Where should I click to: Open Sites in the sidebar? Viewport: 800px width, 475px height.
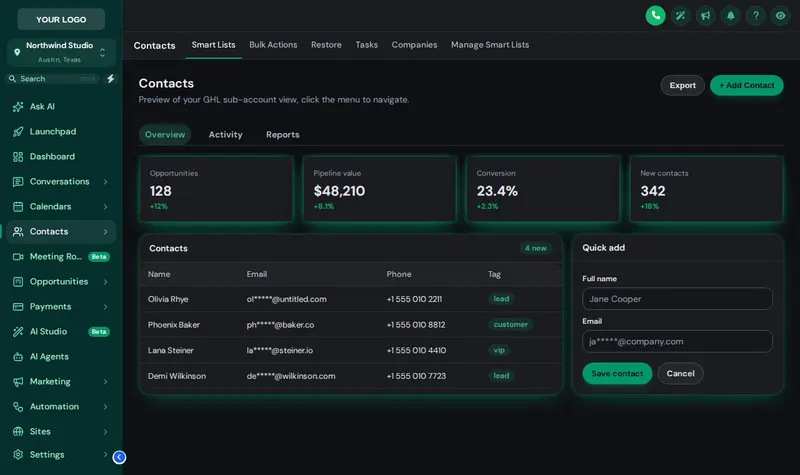click(x=61, y=431)
